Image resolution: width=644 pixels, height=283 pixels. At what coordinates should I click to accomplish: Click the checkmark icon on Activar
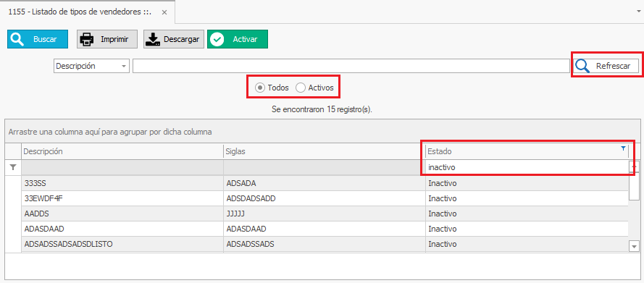tap(217, 39)
